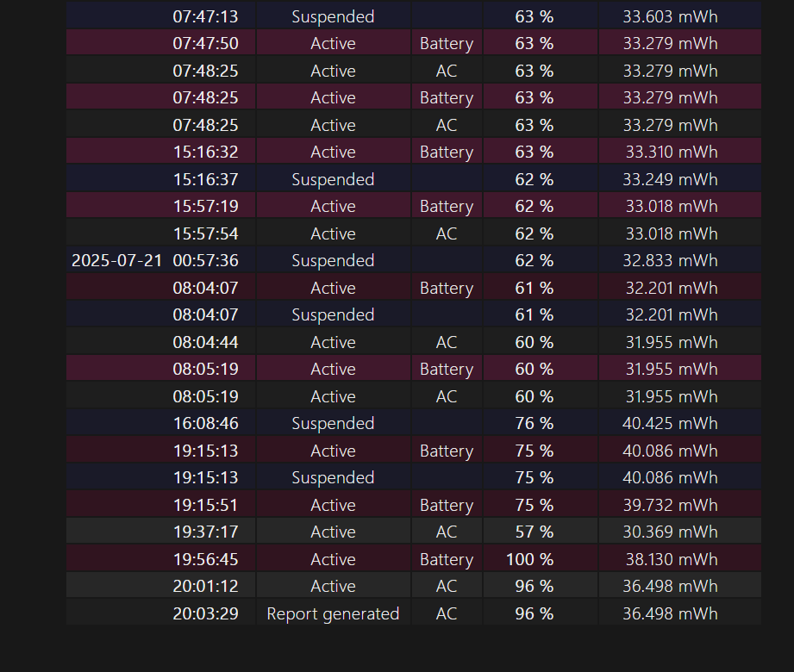
Task: Click the 30.369 mWh value
Action: click(x=671, y=532)
